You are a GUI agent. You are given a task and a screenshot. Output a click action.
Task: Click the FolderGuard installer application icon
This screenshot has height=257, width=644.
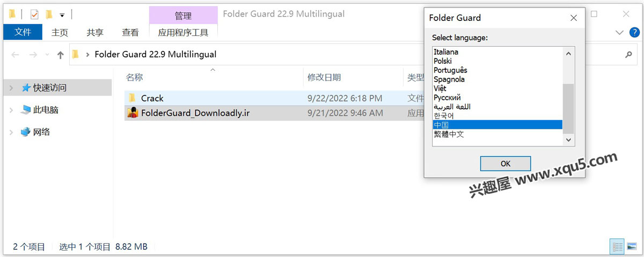(x=133, y=113)
